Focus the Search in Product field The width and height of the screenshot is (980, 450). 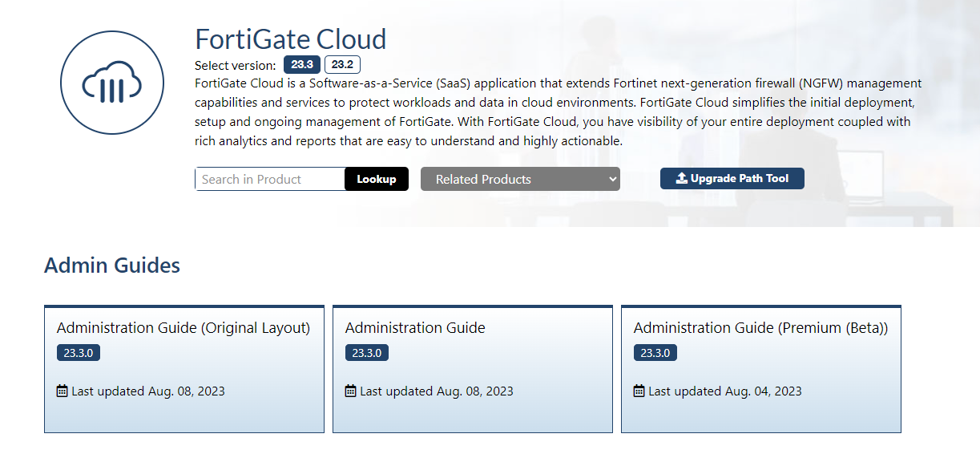point(270,179)
